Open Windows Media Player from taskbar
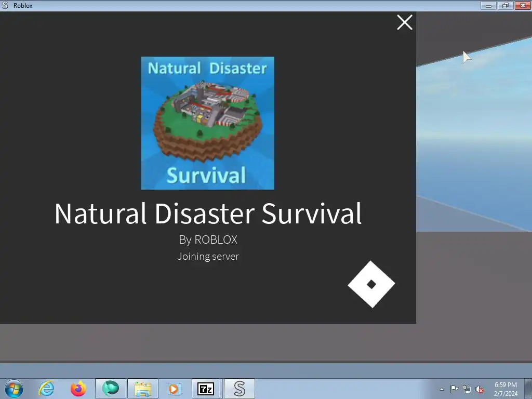Screen dimensions: 532x399 tap(175, 389)
